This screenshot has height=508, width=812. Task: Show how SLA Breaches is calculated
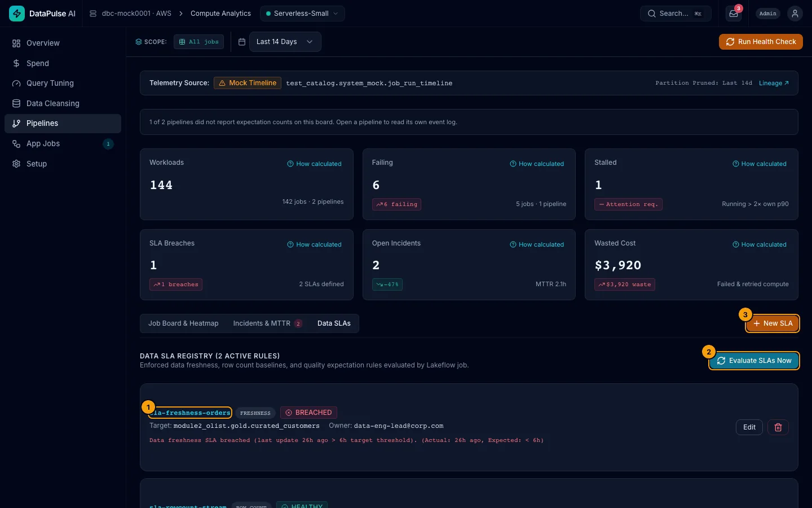[315, 244]
